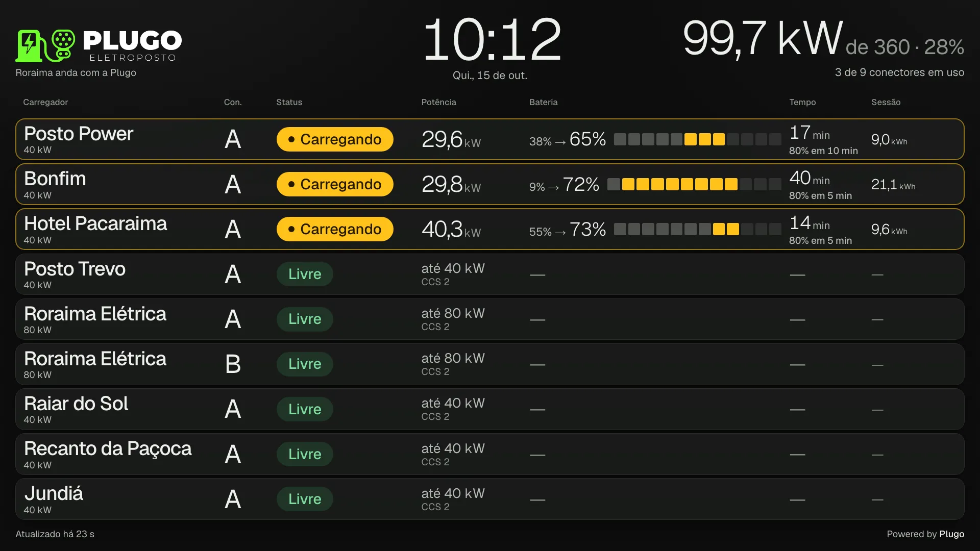980x551 pixels.
Task: Select the Posto Power charger name
Action: 79,134
